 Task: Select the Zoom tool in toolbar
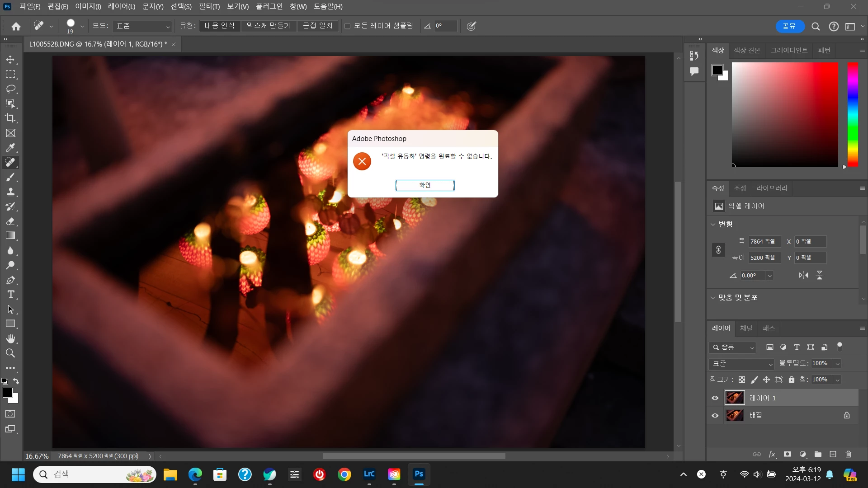tap(10, 353)
